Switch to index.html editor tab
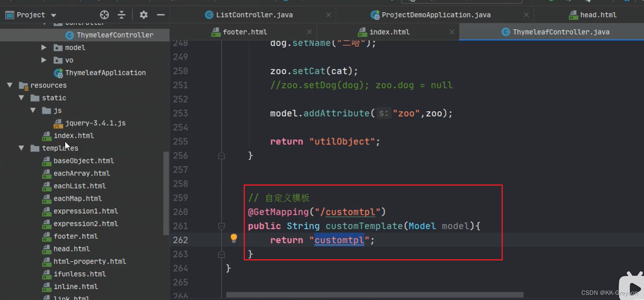644x300 pixels. tap(389, 32)
